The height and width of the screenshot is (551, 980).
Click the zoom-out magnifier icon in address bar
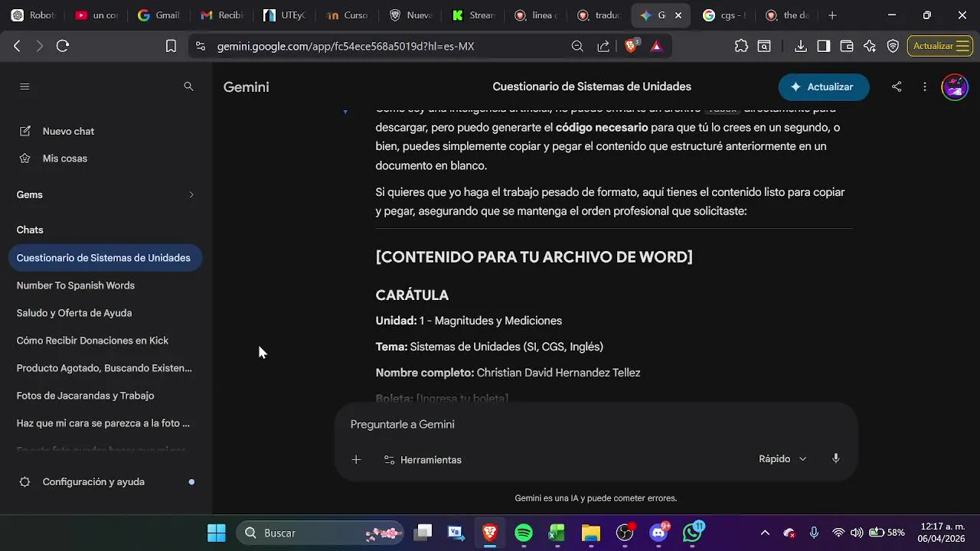[x=577, y=46]
